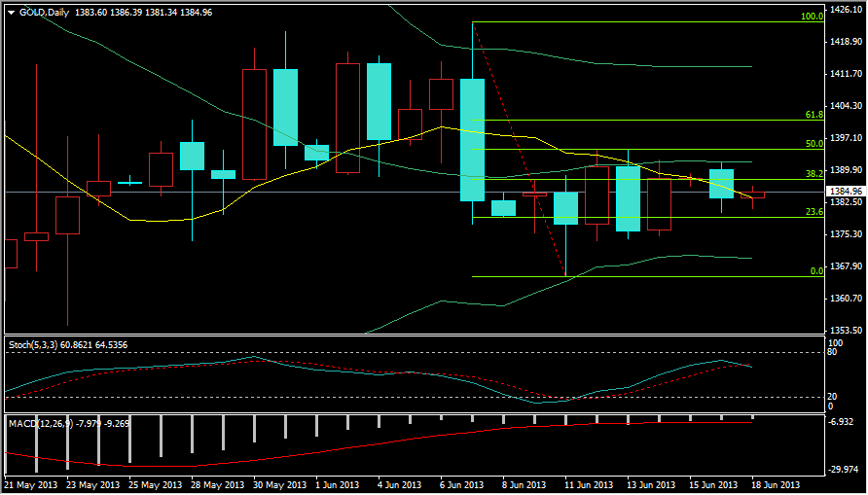Click price scale value 1411.70
This screenshot has height=495, width=868.
pyautogui.click(x=845, y=74)
